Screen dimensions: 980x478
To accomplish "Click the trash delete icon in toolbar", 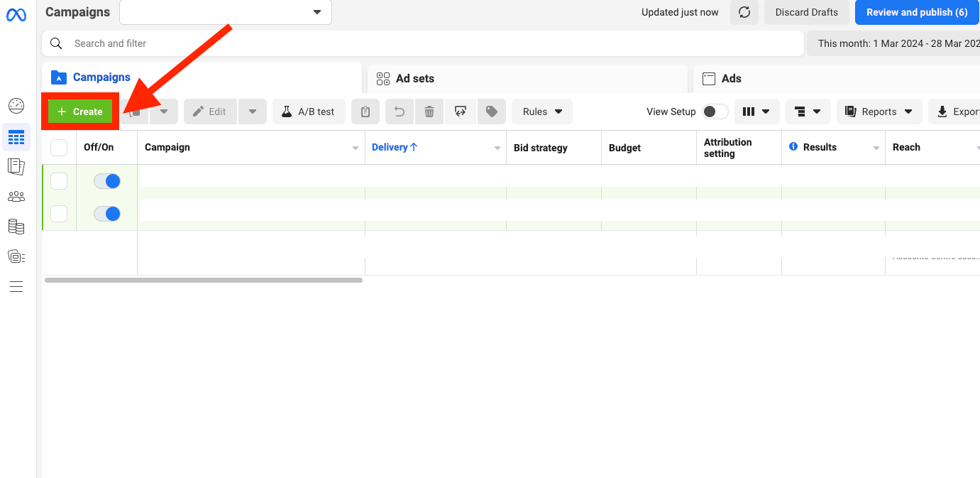I will pos(429,112).
